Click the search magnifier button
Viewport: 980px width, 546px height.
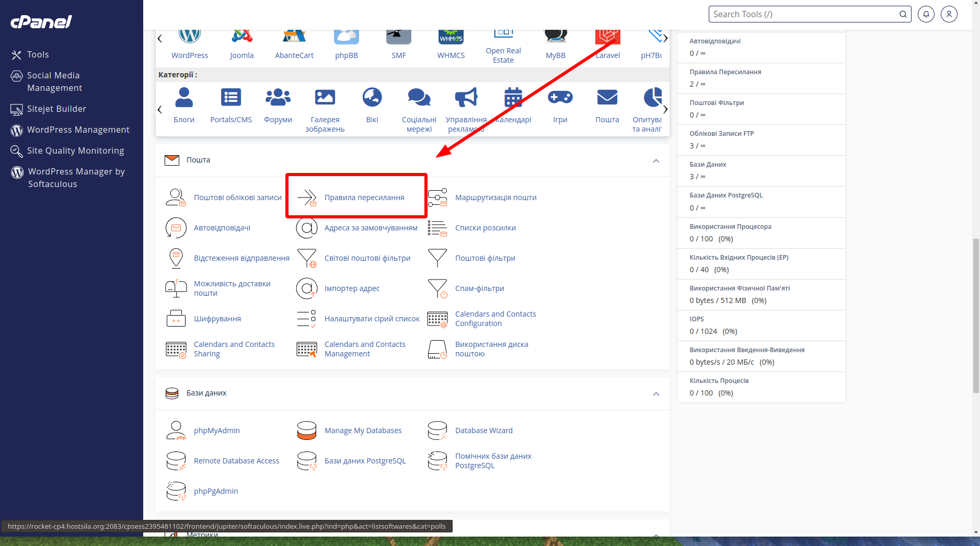(903, 14)
